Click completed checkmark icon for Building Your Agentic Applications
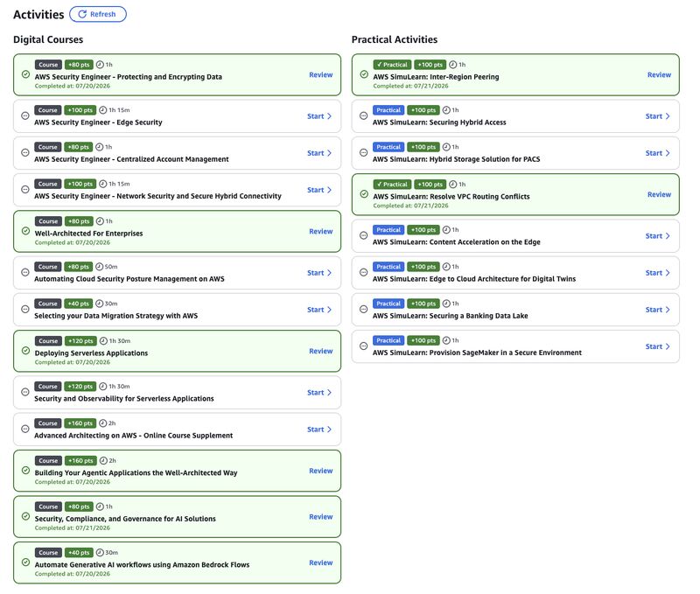 coord(25,471)
